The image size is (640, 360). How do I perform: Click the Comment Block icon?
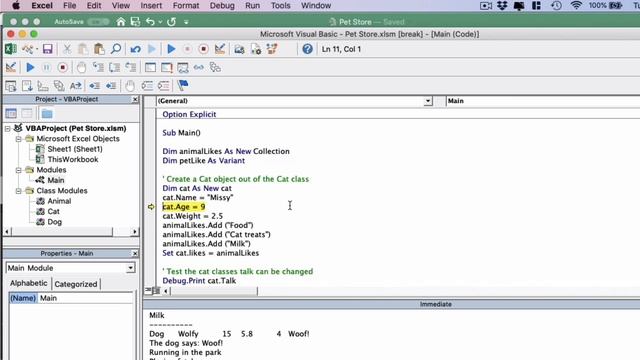(147, 86)
